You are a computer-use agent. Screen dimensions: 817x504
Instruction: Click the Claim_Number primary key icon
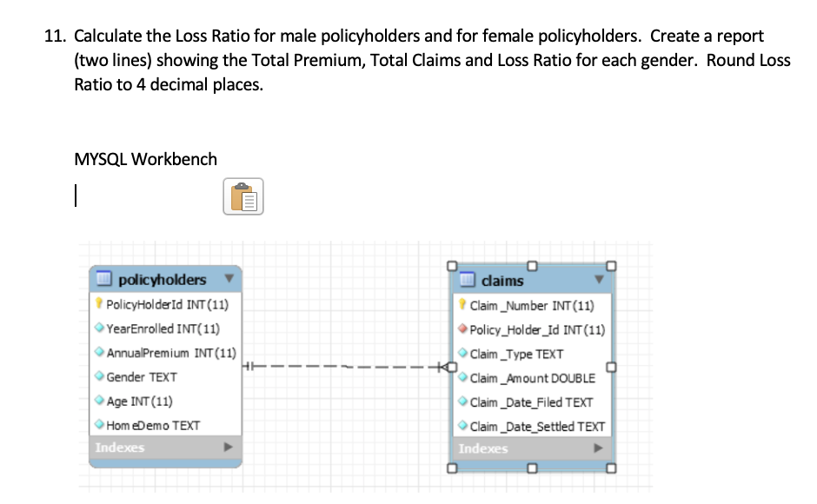tap(462, 304)
